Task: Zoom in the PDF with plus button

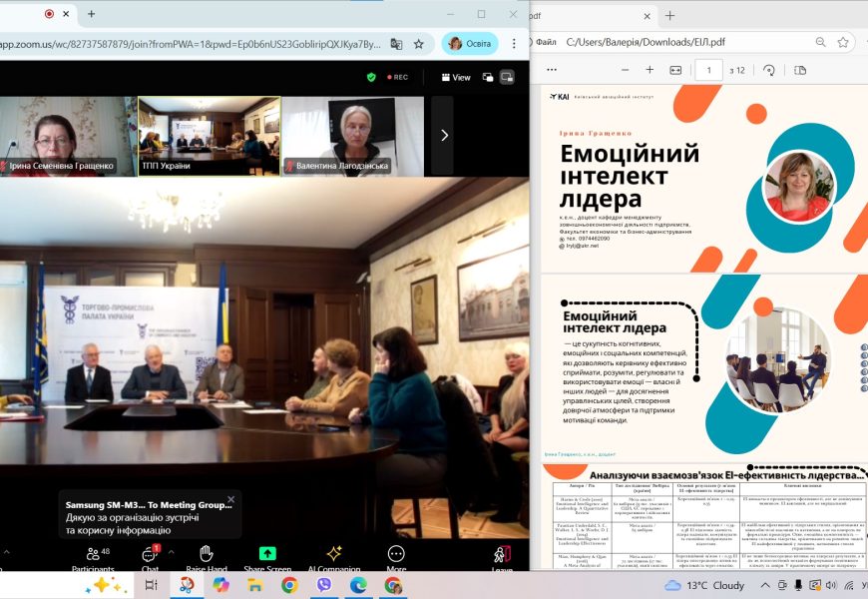Action: [650, 70]
